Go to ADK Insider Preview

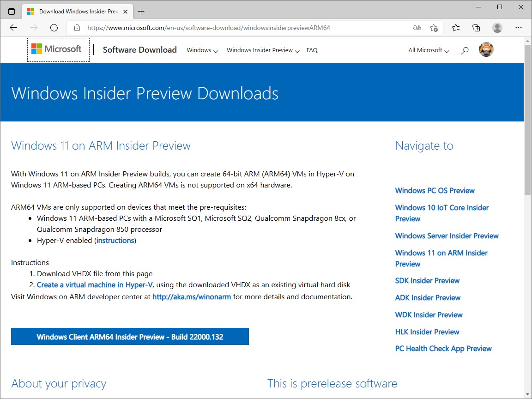(428, 298)
